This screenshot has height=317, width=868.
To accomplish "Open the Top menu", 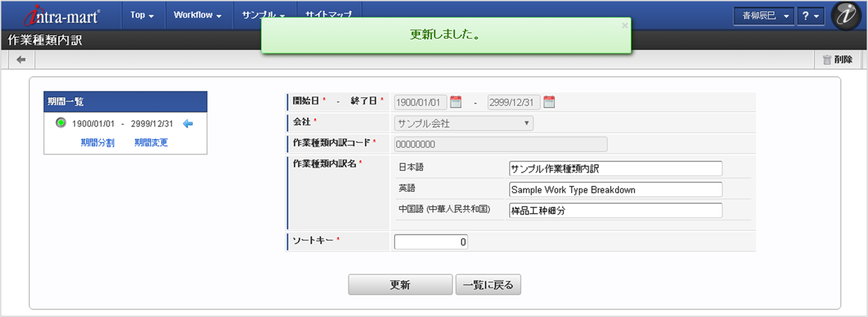I will tap(142, 15).
